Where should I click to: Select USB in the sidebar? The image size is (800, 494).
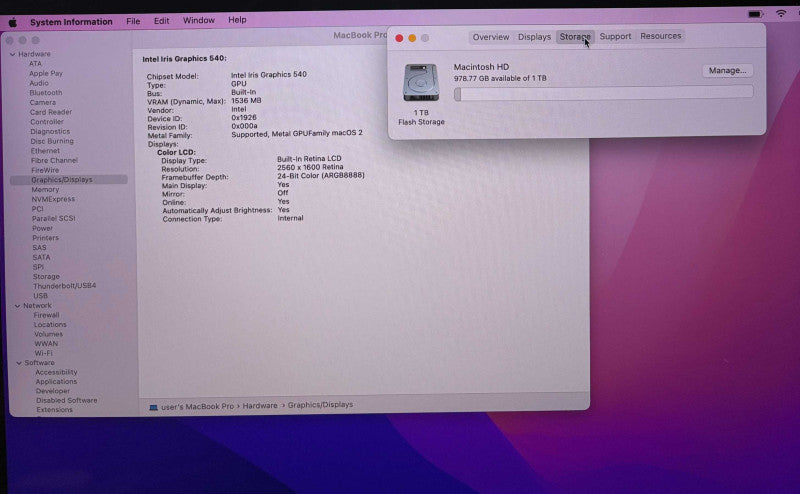coord(40,296)
